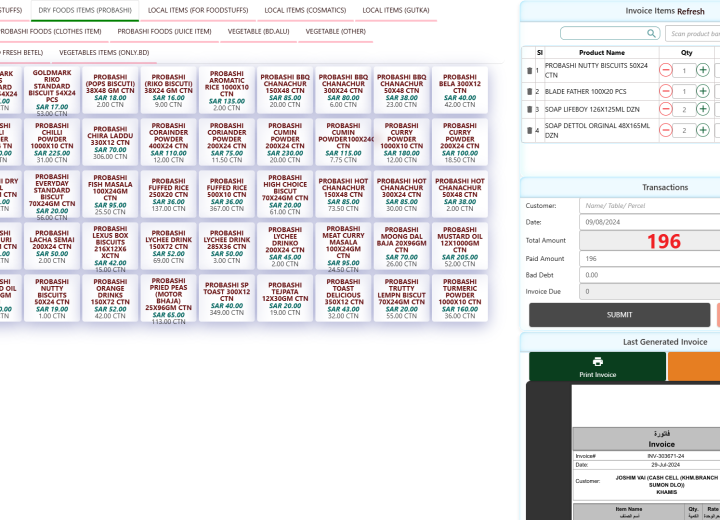Screen dimensions: 720x520
Task: Click Refresh next to Invoice Items
Action: [x=691, y=11]
